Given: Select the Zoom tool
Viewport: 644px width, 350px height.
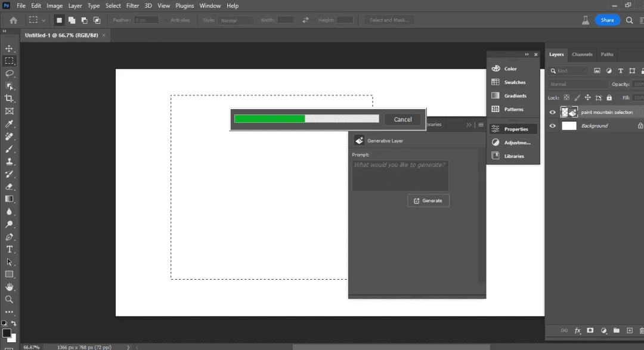Looking at the screenshot, I should tap(9, 299).
